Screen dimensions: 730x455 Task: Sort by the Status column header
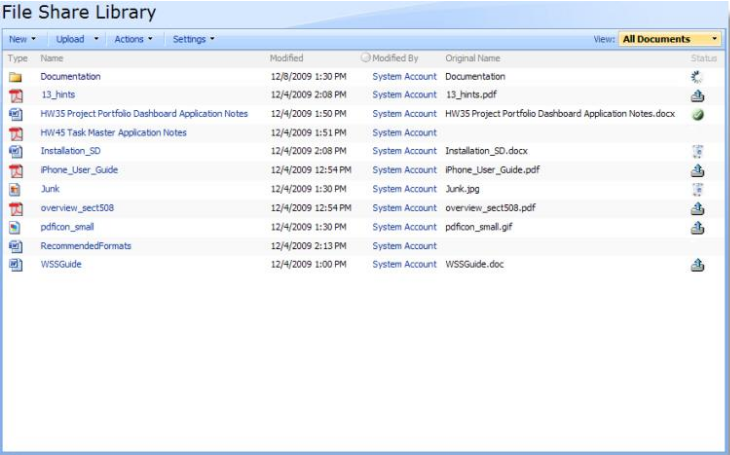point(703,58)
